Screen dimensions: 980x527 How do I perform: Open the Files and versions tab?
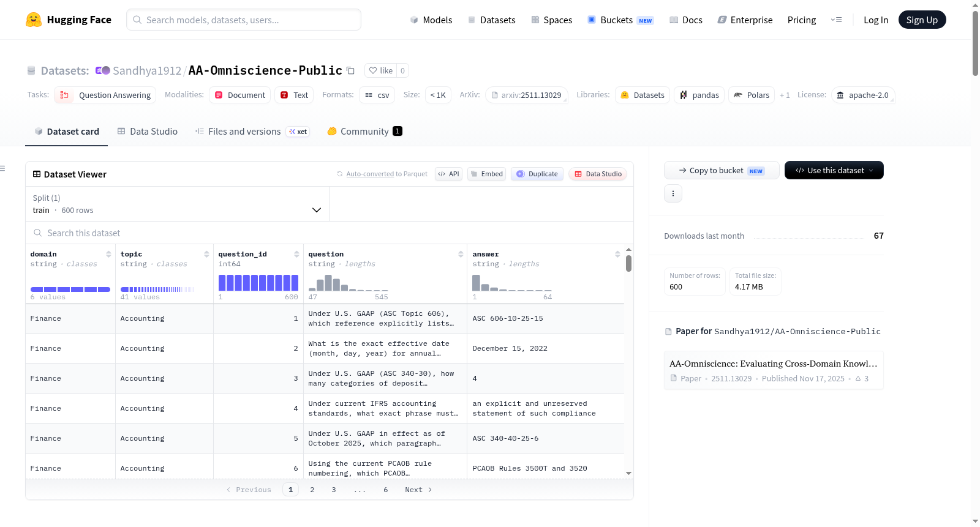pyautogui.click(x=252, y=132)
